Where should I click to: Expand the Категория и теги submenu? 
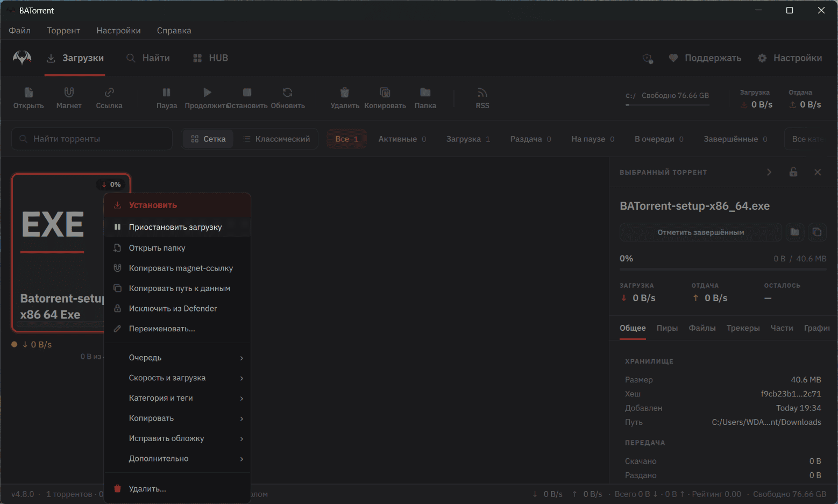[177, 398]
